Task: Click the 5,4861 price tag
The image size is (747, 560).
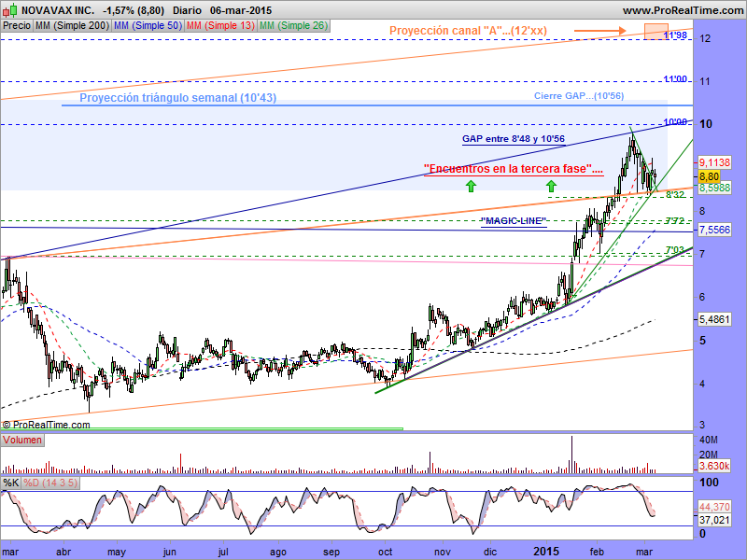Action: [714, 319]
